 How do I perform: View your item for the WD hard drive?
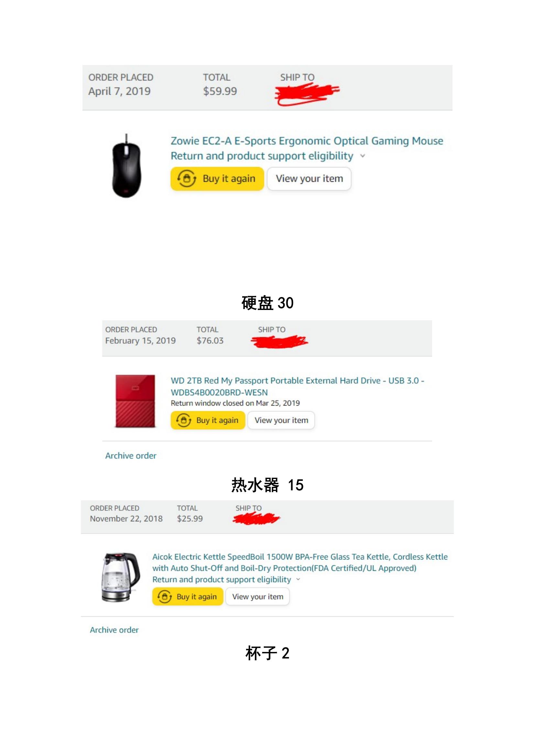pos(281,420)
